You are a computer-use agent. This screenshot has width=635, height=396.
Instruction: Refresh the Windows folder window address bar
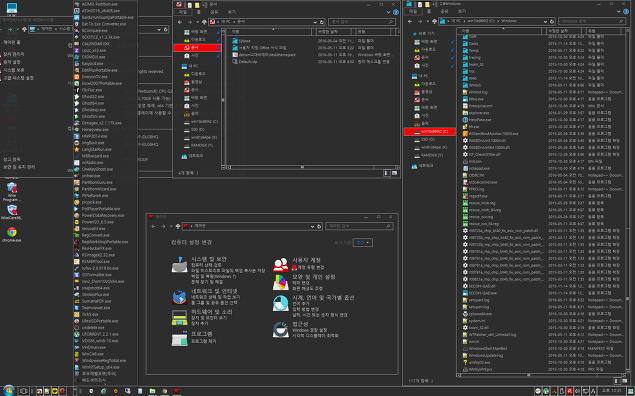pos(552,21)
